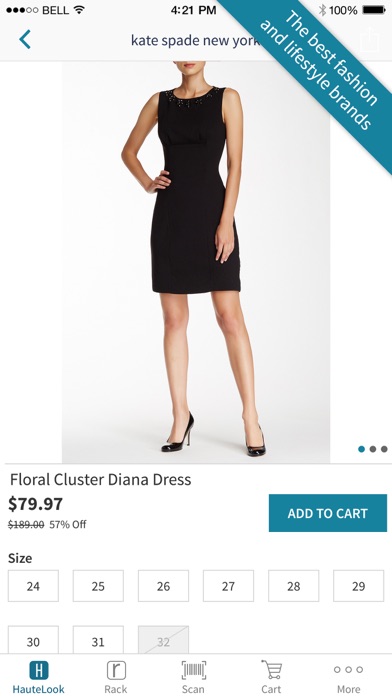Screen dimensions: 392x696
Task: Switch to the Rack tab
Action: click(116, 677)
